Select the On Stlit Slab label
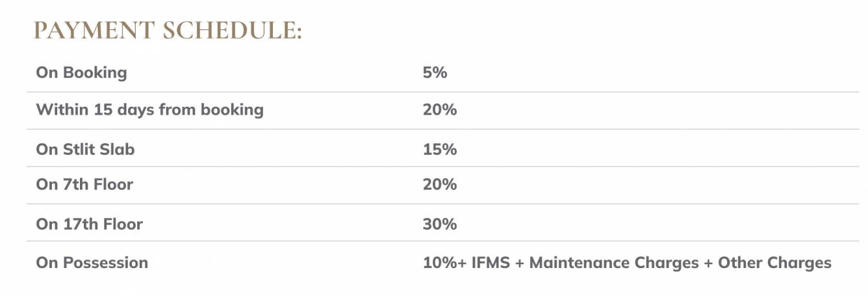Viewport: 868px width, 296px height. pos(85,149)
